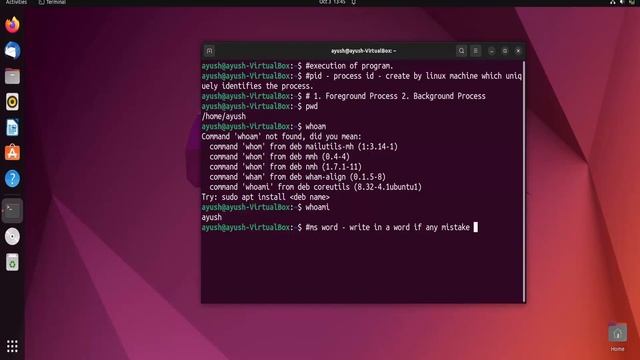This screenshot has height=360, width=640.
Task: Launch Thunderbird mail from the dock
Action: [12, 51]
